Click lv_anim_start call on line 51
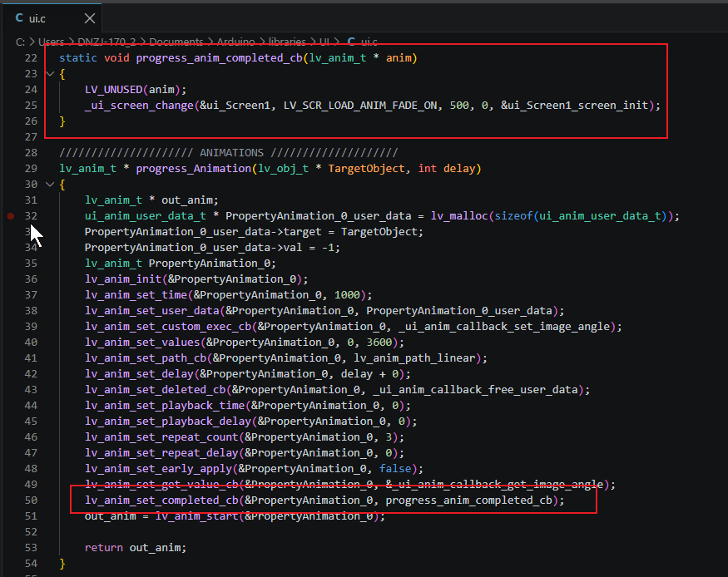 [x=196, y=516]
